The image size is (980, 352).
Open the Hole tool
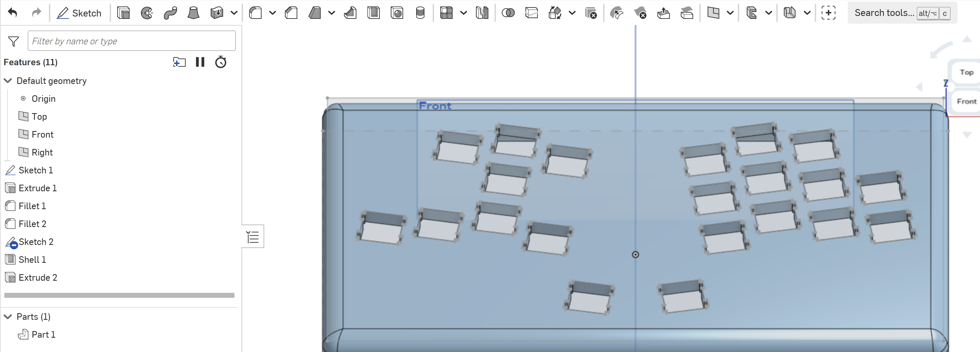click(397, 13)
